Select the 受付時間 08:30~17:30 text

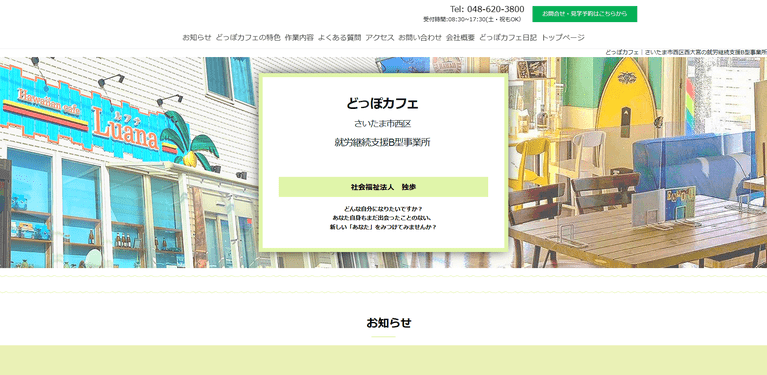click(472, 20)
